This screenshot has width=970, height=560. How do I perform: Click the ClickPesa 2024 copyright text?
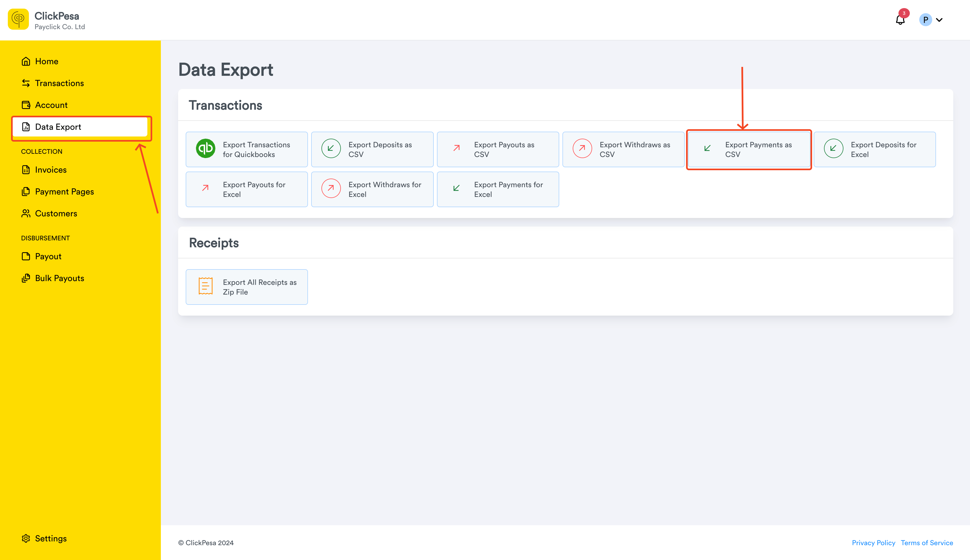[206, 543]
